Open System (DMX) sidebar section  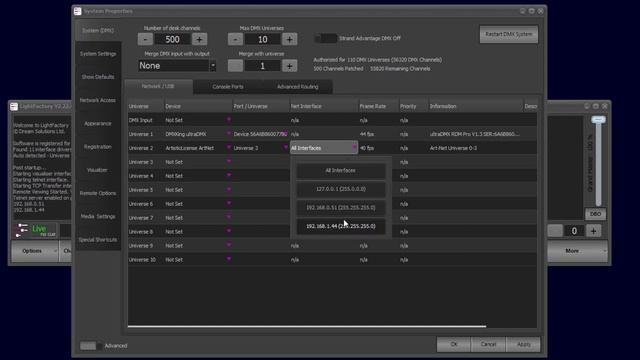(x=98, y=31)
